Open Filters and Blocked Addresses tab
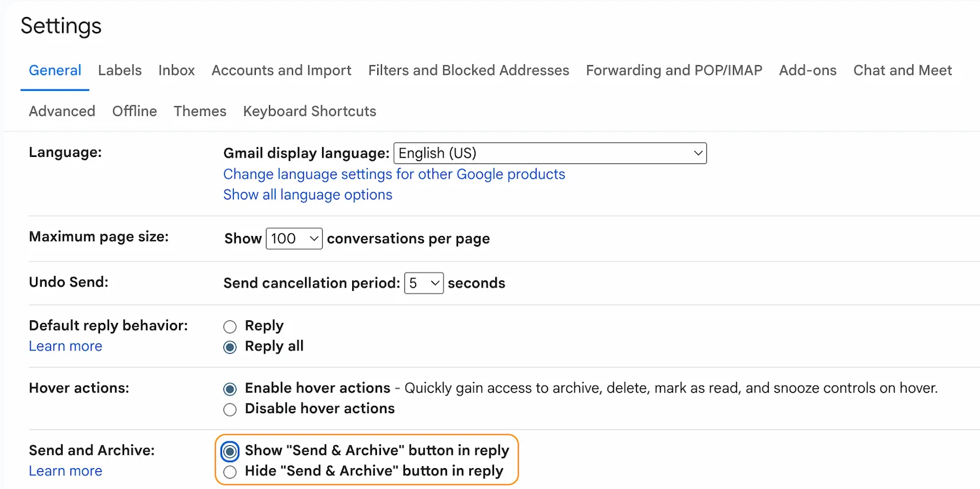This screenshot has height=489, width=980. click(468, 71)
